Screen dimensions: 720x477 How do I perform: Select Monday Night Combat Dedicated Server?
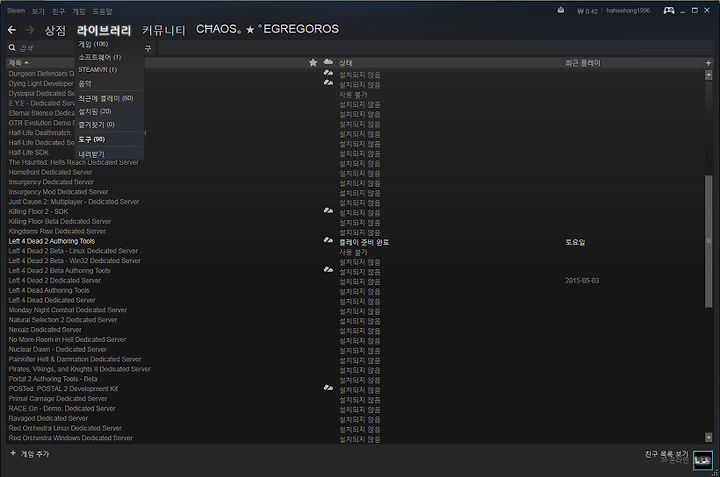pyautogui.click(x=68, y=310)
